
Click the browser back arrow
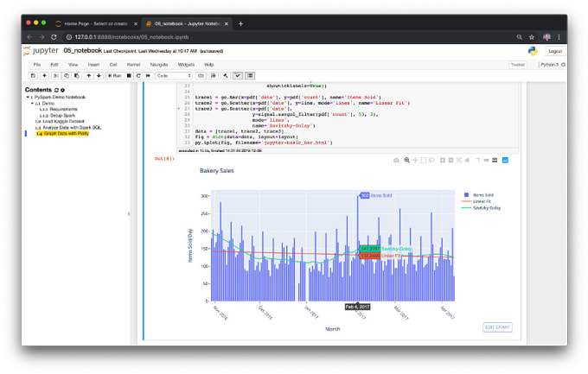click(29, 37)
